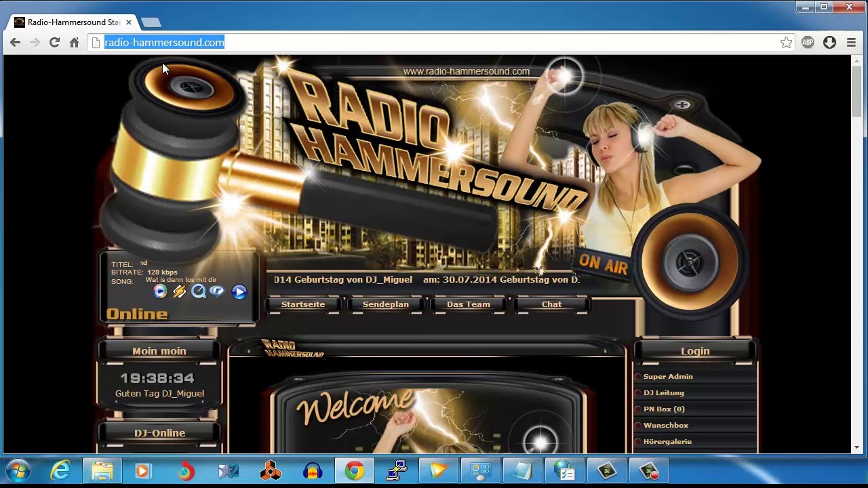The height and width of the screenshot is (488, 868).
Task: Click the ON AIR badge
Action: click(x=603, y=264)
